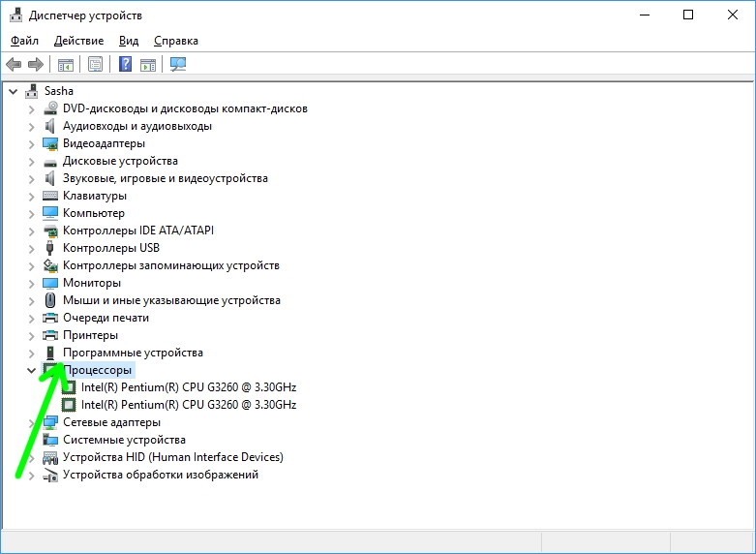This screenshot has height=554, width=756.
Task: Collapse the Процессоры chevron
Action: (x=31, y=371)
